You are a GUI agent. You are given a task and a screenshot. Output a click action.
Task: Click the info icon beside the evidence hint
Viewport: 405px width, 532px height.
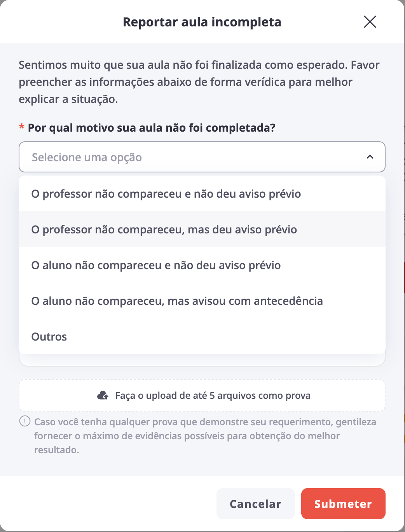(25, 421)
